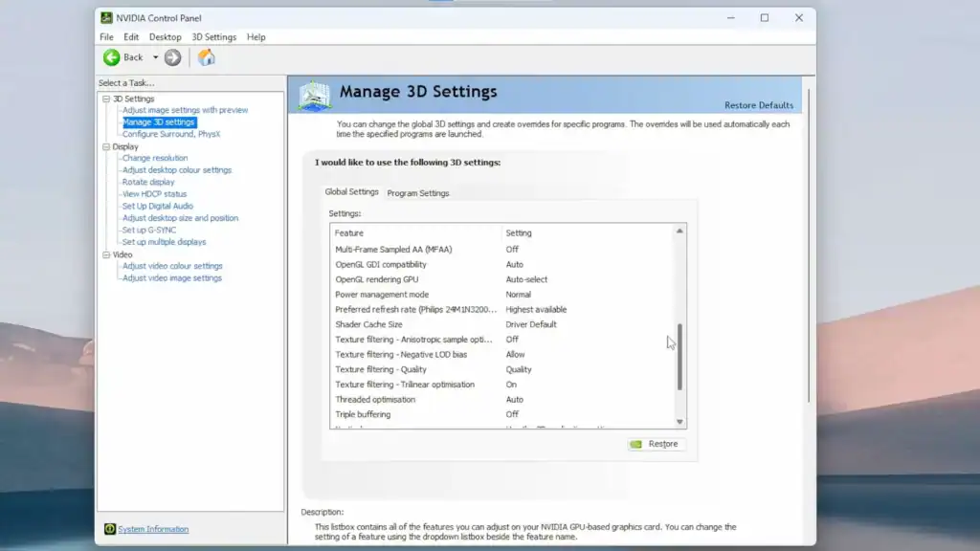
Task: Click the Forward arrow icon in toolbar
Action: [172, 57]
